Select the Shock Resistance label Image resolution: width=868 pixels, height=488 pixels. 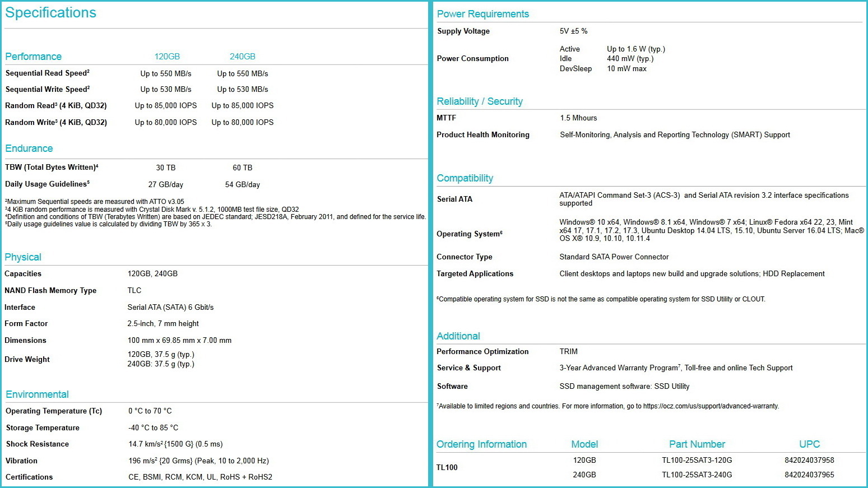[38, 444]
